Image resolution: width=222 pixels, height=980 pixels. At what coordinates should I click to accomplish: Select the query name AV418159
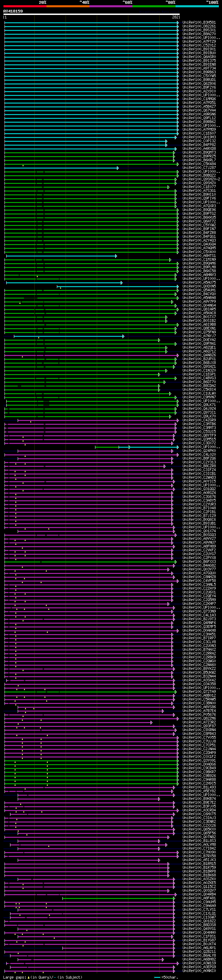[x=13, y=11]
